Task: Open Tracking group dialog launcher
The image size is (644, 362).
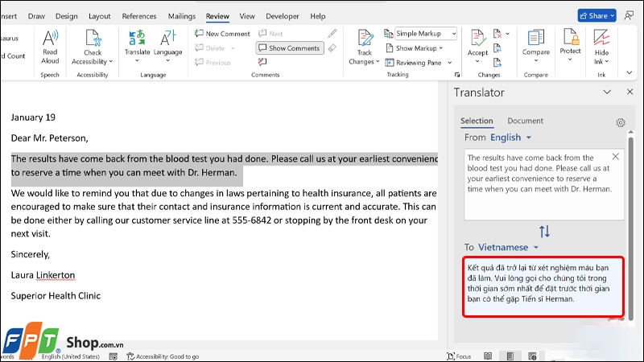Action: pos(457,75)
